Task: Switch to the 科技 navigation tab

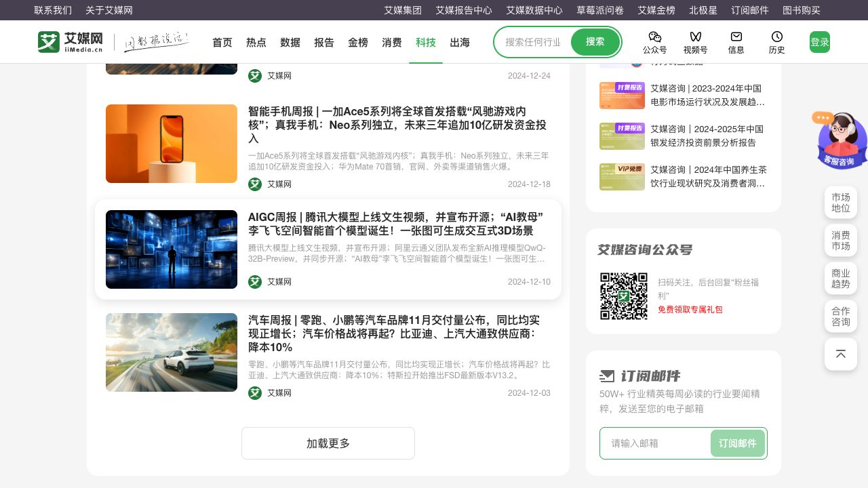Action: point(426,42)
